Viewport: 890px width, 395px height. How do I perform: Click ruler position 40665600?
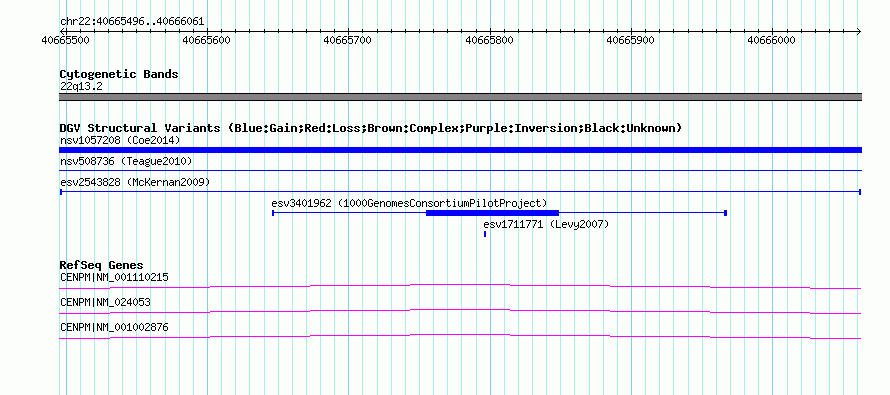point(207,40)
